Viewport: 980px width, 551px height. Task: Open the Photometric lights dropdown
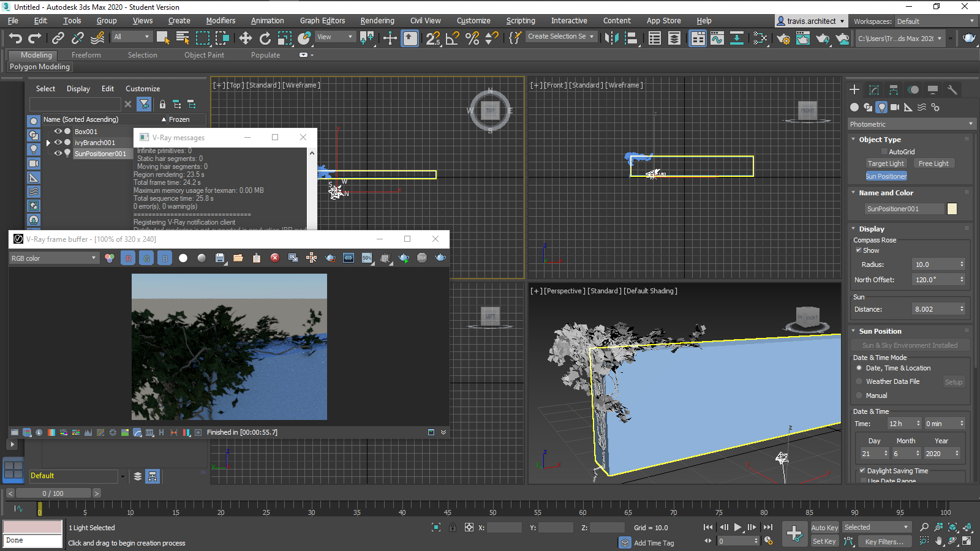(x=910, y=124)
